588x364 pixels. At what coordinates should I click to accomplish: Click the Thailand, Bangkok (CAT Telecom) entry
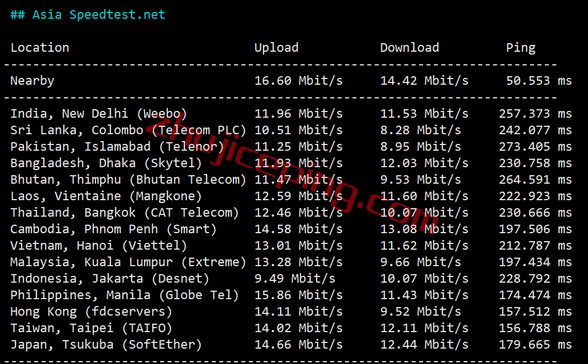pos(125,213)
